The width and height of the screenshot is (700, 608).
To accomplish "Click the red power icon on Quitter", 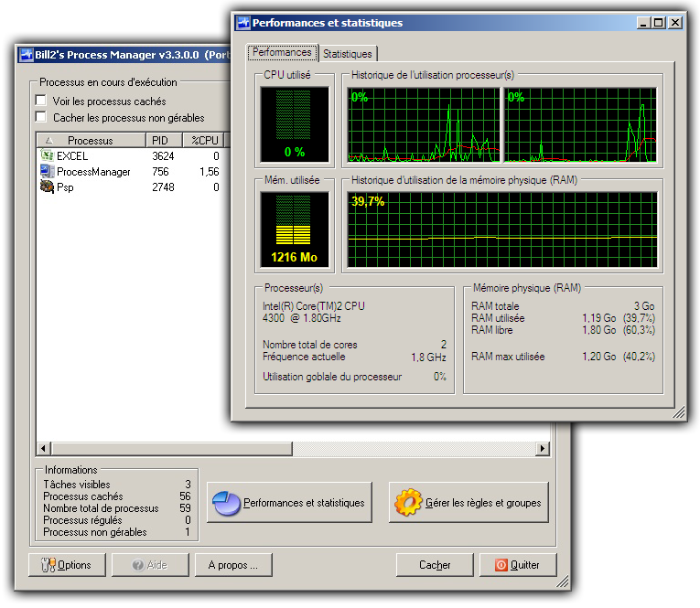I will coord(501,565).
